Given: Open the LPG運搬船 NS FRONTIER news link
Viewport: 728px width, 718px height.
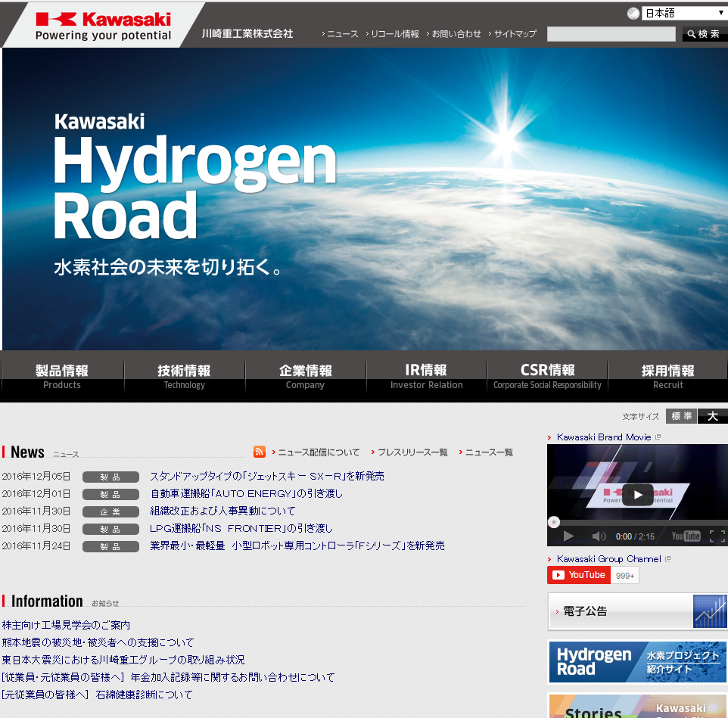Looking at the screenshot, I should [x=241, y=528].
